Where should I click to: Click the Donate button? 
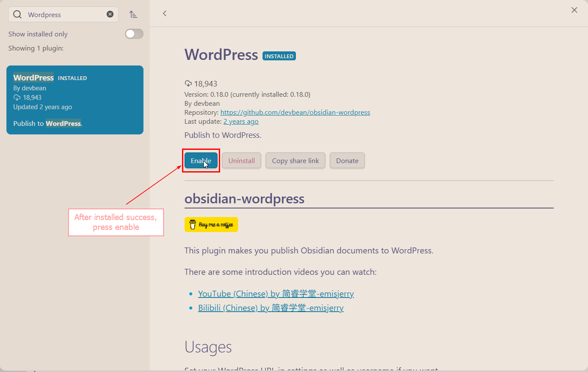347,160
